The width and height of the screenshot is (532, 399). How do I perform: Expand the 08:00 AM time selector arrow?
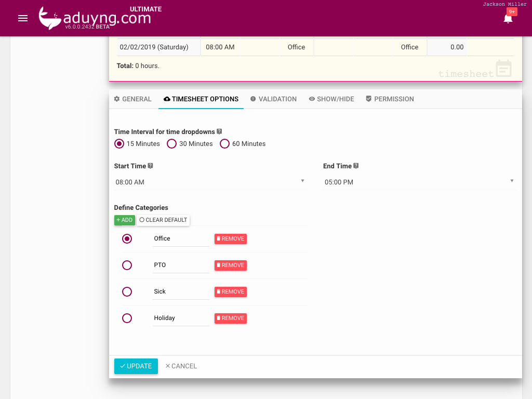point(302,181)
